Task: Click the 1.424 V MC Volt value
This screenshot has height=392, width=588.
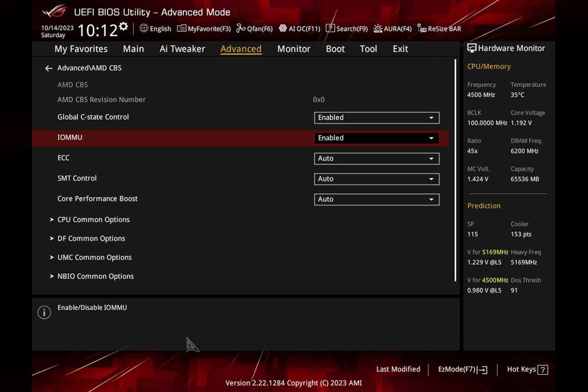Action: coord(478,179)
